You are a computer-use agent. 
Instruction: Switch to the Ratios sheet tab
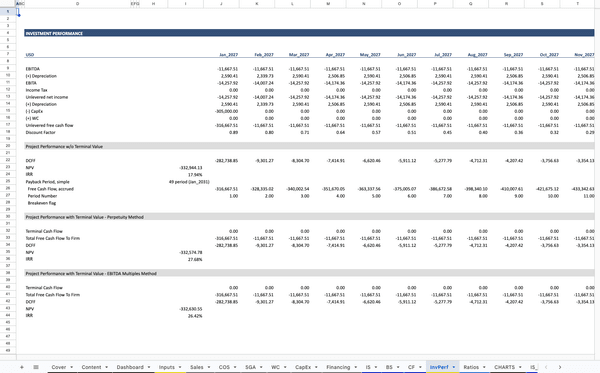[x=471, y=367]
